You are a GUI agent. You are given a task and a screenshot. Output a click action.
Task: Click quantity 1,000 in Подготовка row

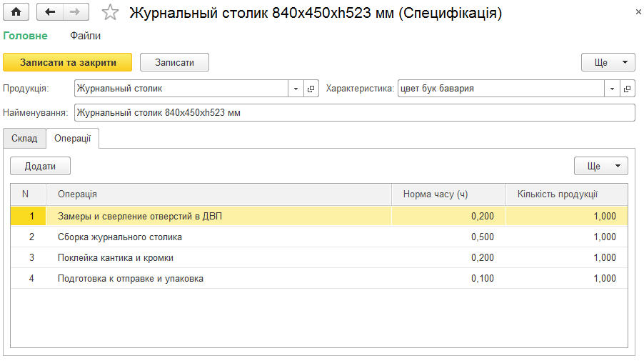567,278
